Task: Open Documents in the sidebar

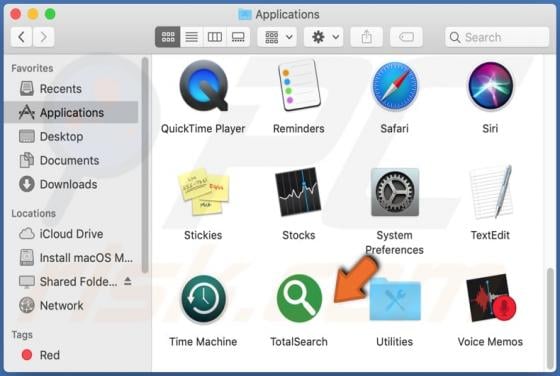Action: (x=71, y=160)
